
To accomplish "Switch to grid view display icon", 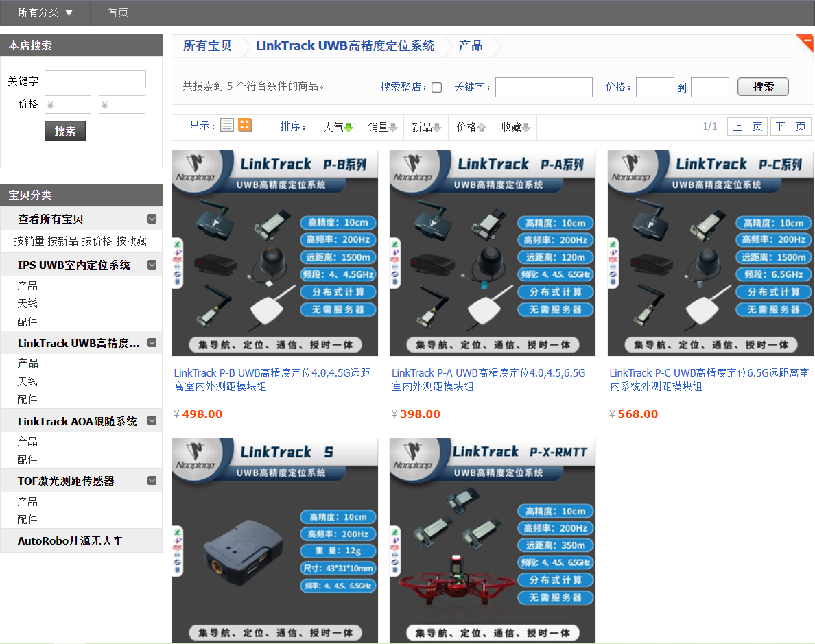I will 245,126.
